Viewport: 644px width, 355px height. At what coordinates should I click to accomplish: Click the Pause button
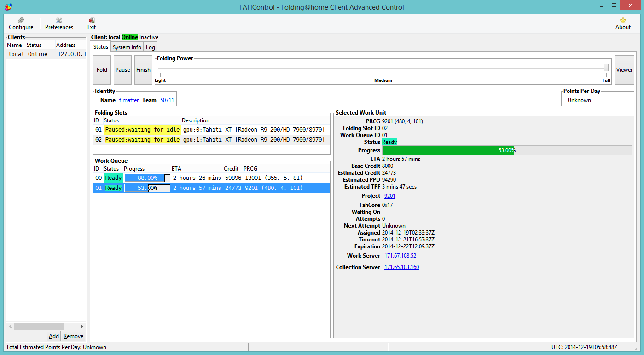[123, 70]
